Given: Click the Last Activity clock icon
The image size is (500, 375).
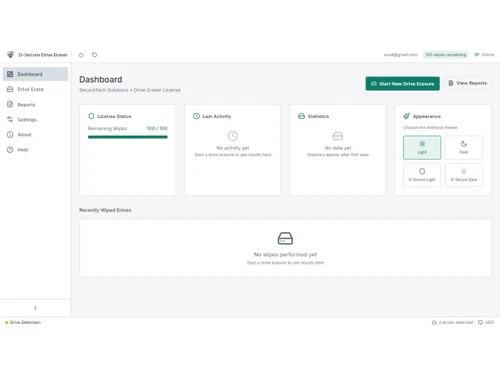Looking at the screenshot, I should 196,116.
